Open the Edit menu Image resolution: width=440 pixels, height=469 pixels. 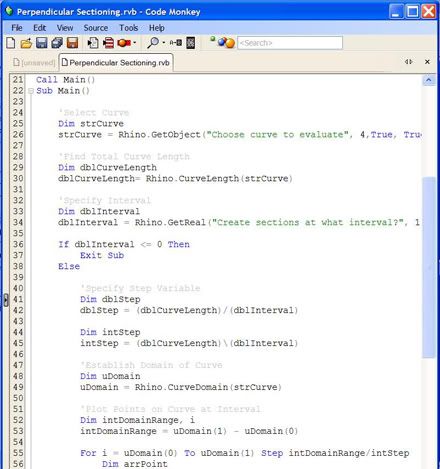(39, 28)
